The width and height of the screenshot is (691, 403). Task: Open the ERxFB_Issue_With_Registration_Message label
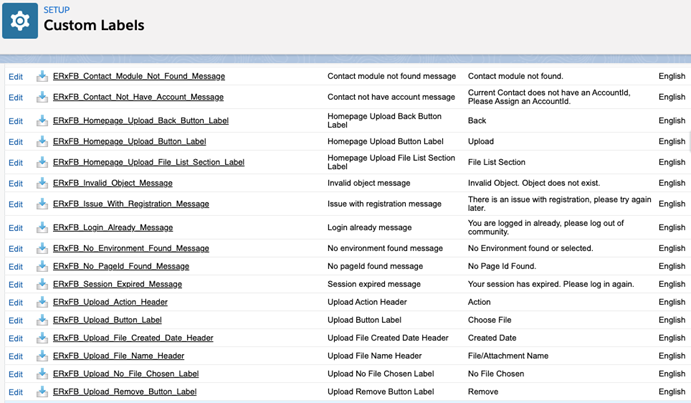[130, 204]
